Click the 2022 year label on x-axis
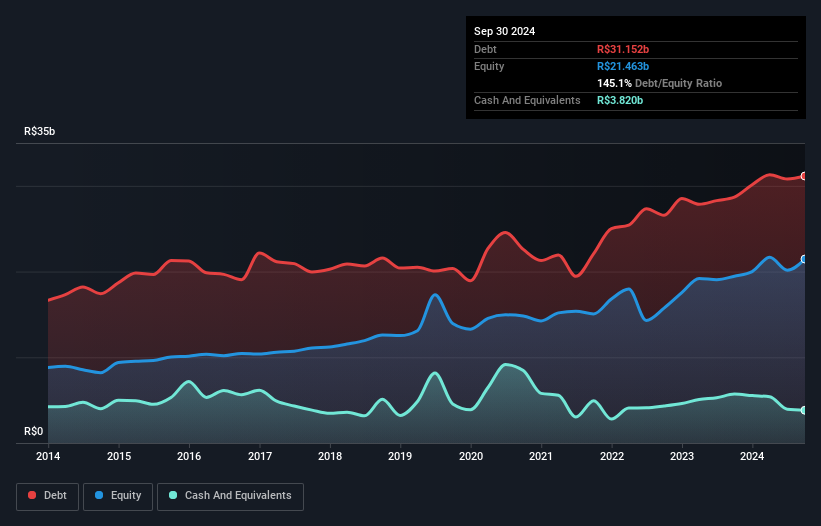Screen dimensions: 821x526 (x=612, y=456)
